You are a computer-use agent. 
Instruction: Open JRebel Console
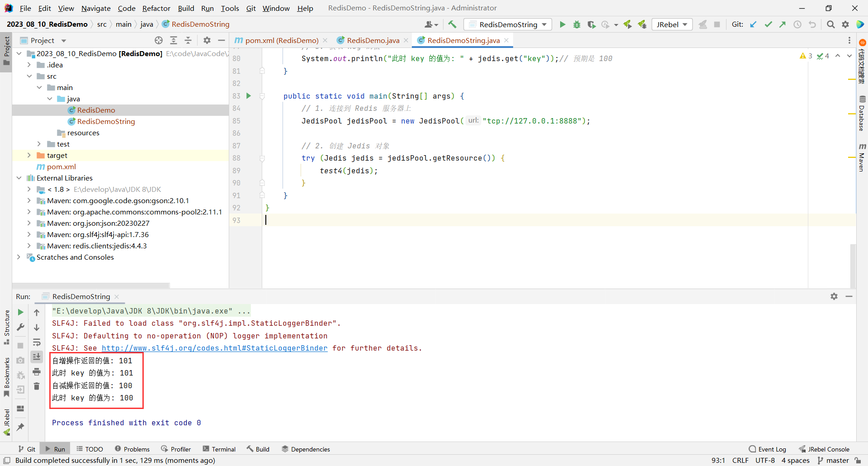(824, 449)
